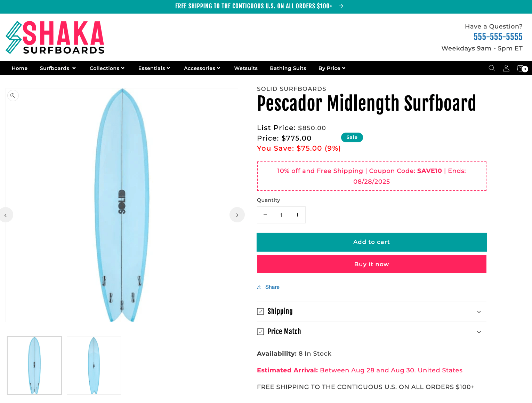Viewport: 532px width, 403px height.
Task: Expand the Price Match accordion section
Action: tap(371, 332)
